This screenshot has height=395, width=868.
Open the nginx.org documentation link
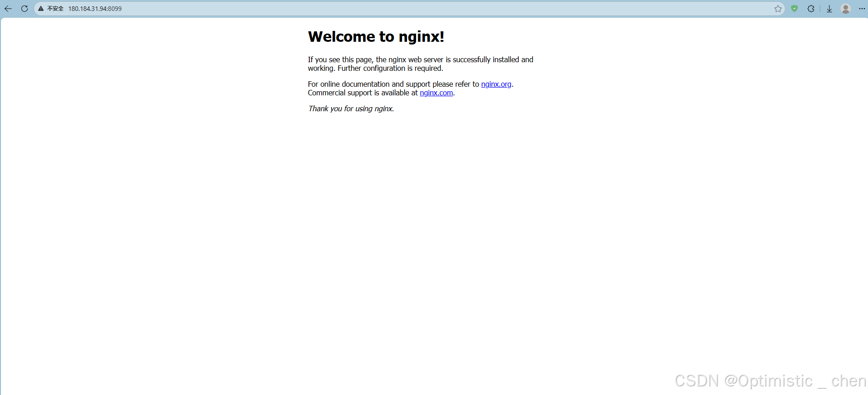click(496, 84)
